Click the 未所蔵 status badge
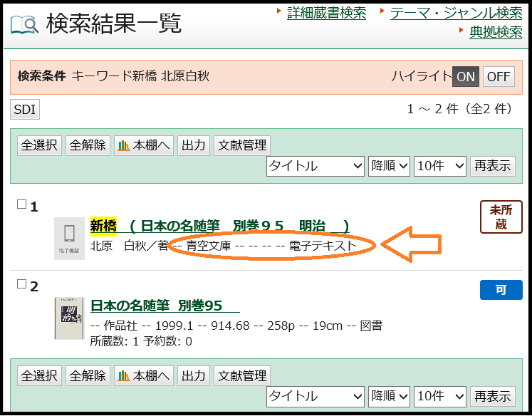This screenshot has width=532, height=416. point(501,217)
